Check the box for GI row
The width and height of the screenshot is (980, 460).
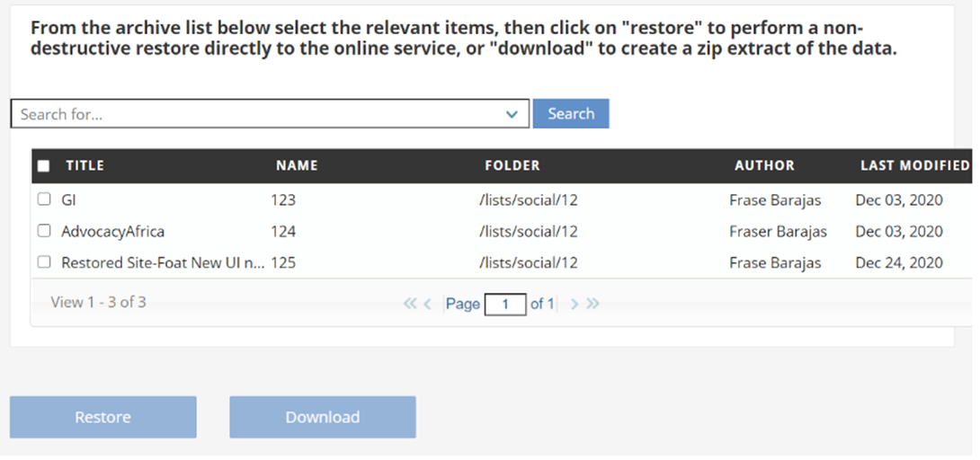point(44,199)
